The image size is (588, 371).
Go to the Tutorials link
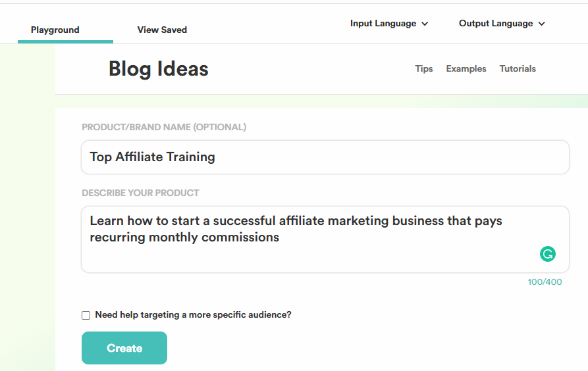coord(518,68)
